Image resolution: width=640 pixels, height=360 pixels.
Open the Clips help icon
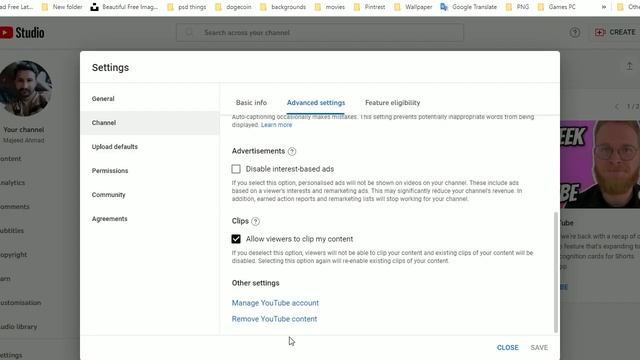coord(256,221)
